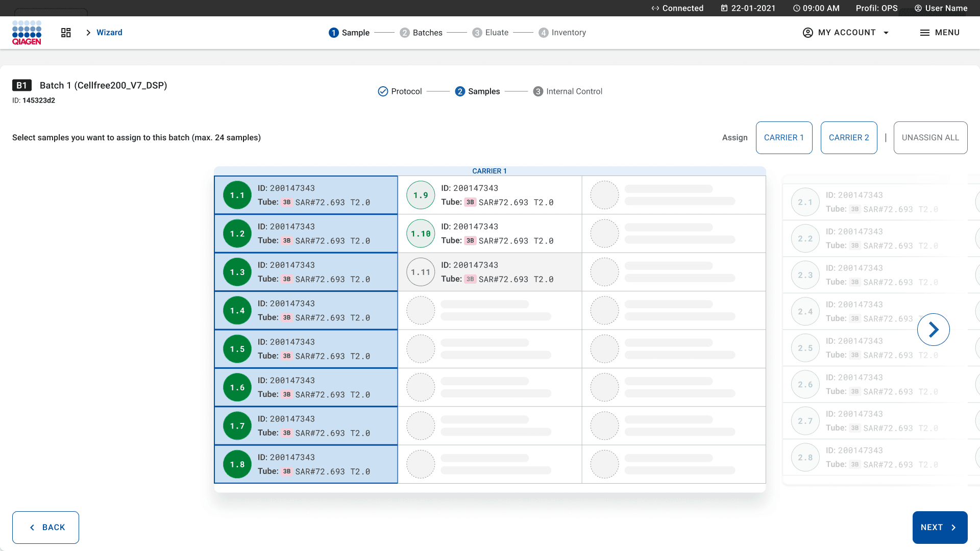
Task: Toggle sample position 1.11
Action: point(421,272)
